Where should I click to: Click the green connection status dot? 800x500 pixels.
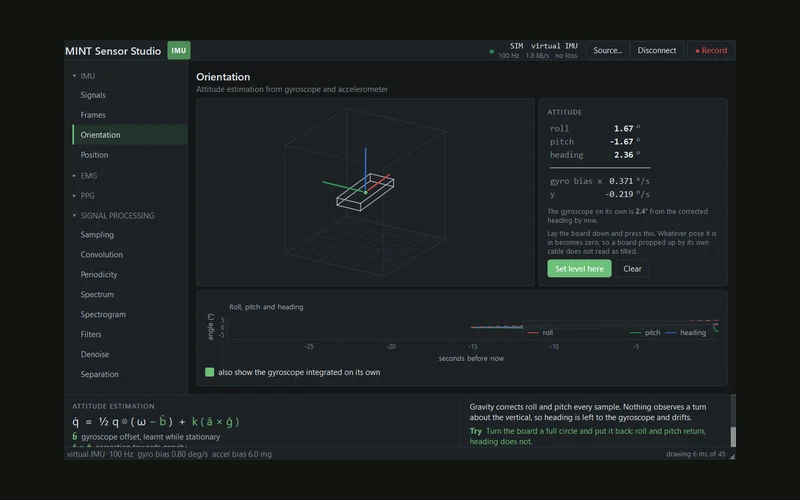[491, 52]
